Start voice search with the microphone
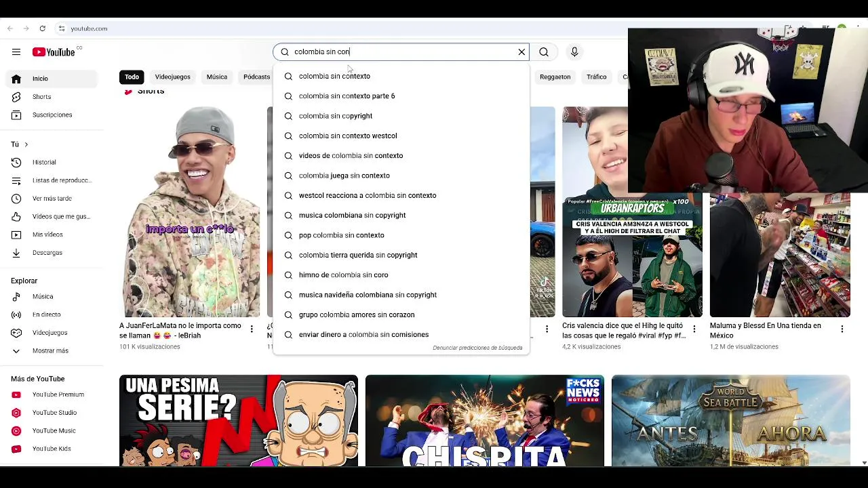This screenshot has height=488, width=868. point(574,52)
